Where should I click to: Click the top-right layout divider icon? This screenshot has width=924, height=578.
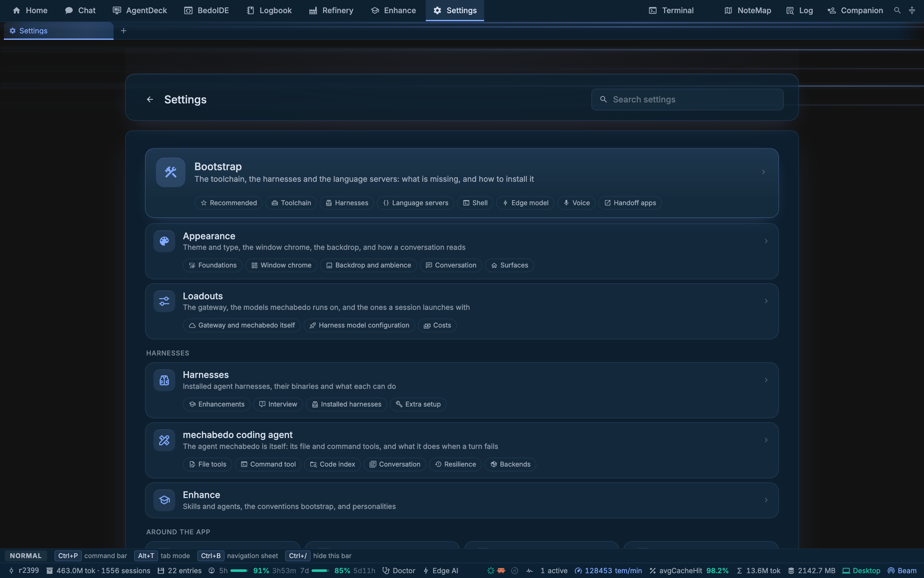tap(912, 10)
